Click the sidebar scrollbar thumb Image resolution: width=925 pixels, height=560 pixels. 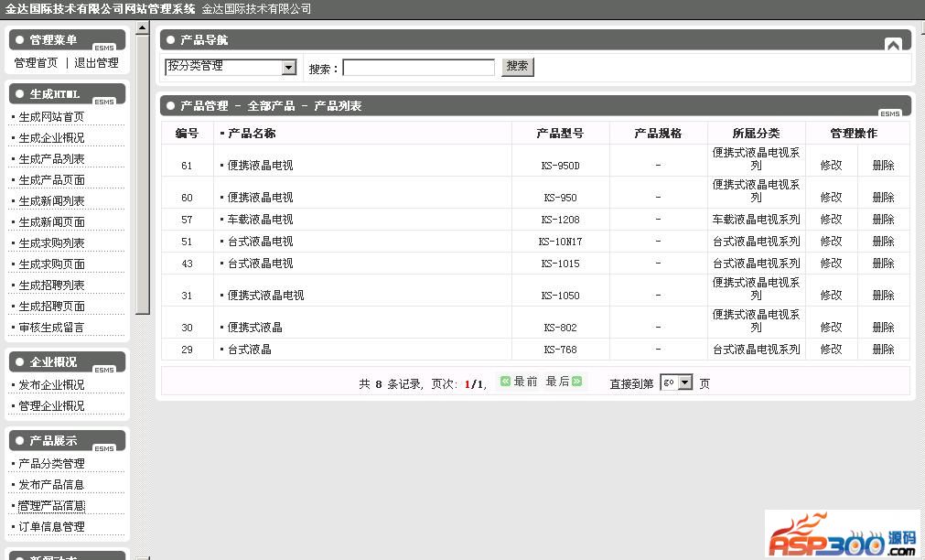pos(142,174)
